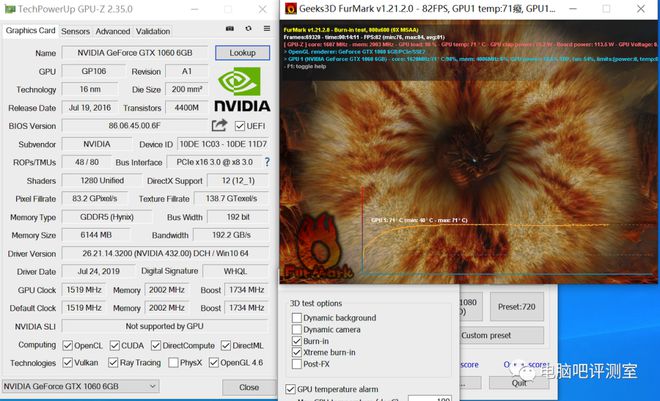The width and height of the screenshot is (660, 401).
Task: Click the Preset:720 button
Action: pyautogui.click(x=516, y=307)
